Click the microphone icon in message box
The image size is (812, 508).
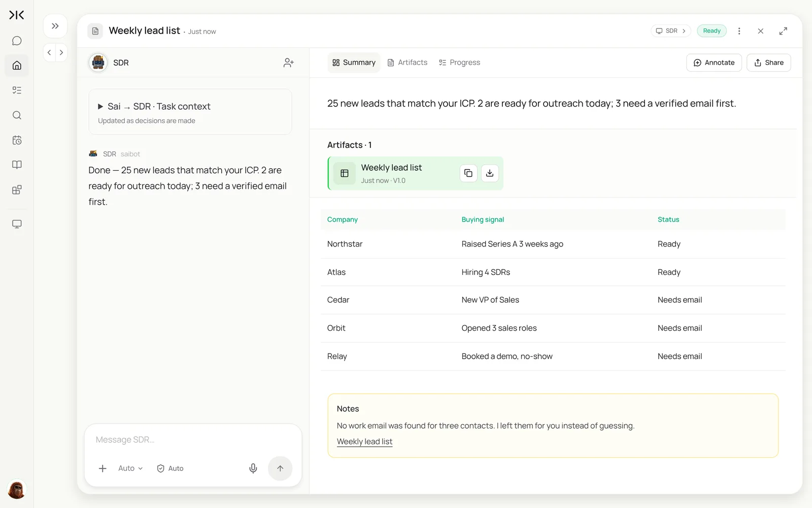tap(253, 468)
